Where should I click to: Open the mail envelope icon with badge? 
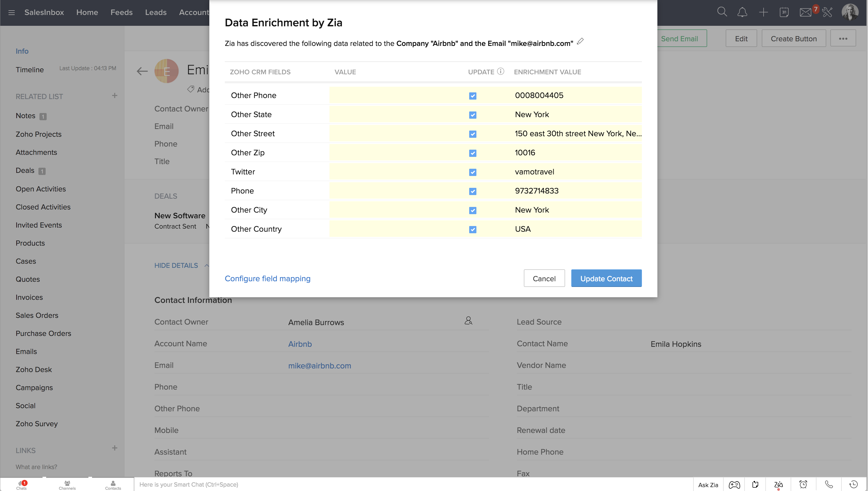coord(805,12)
